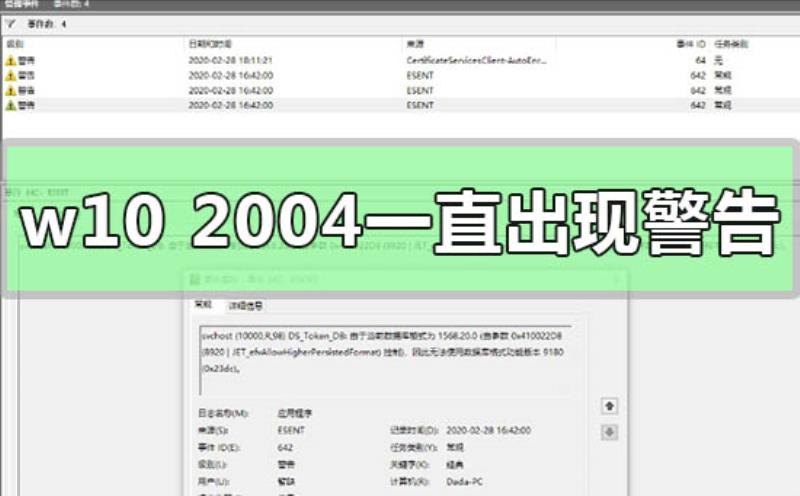The width and height of the screenshot is (800, 496).
Task: Show the next event with the down arrow button
Action: point(609,432)
